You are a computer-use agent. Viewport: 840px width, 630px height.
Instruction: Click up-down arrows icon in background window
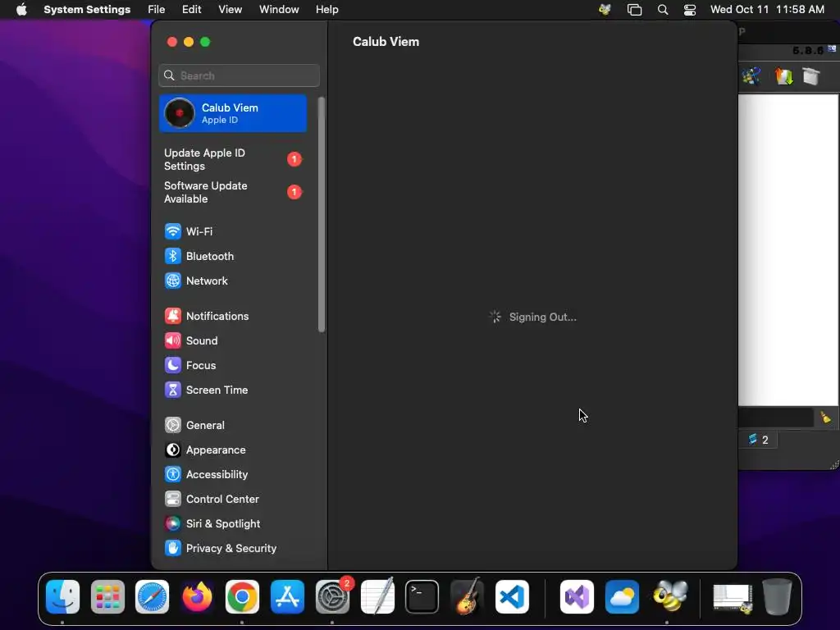tap(783, 76)
